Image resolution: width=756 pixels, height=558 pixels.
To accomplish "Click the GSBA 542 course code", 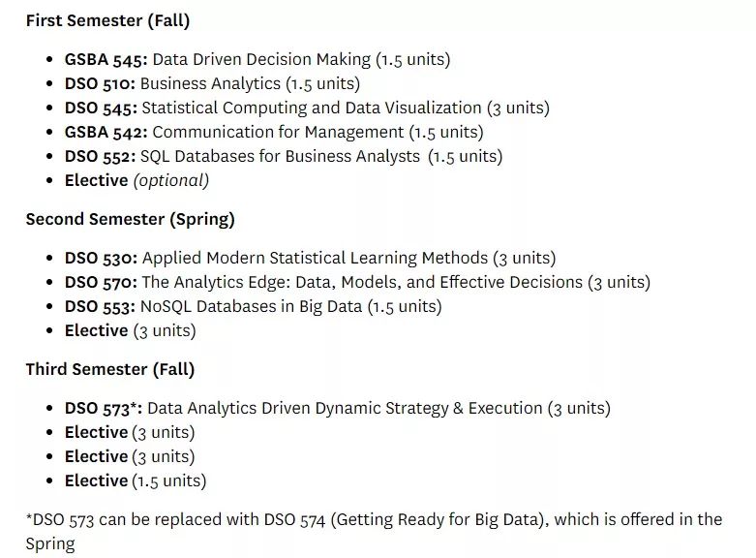I will click(106, 132).
